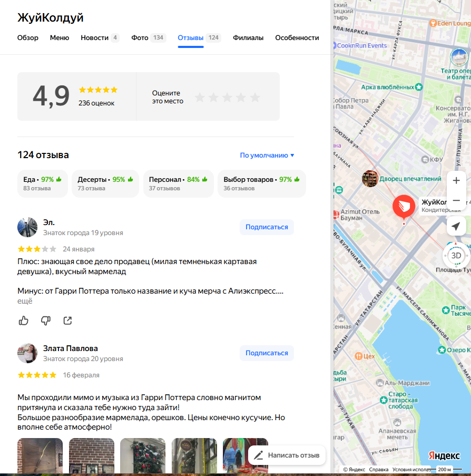Share the review by Эл.
Viewport: 471px width, 476px height.
pyautogui.click(x=67, y=320)
